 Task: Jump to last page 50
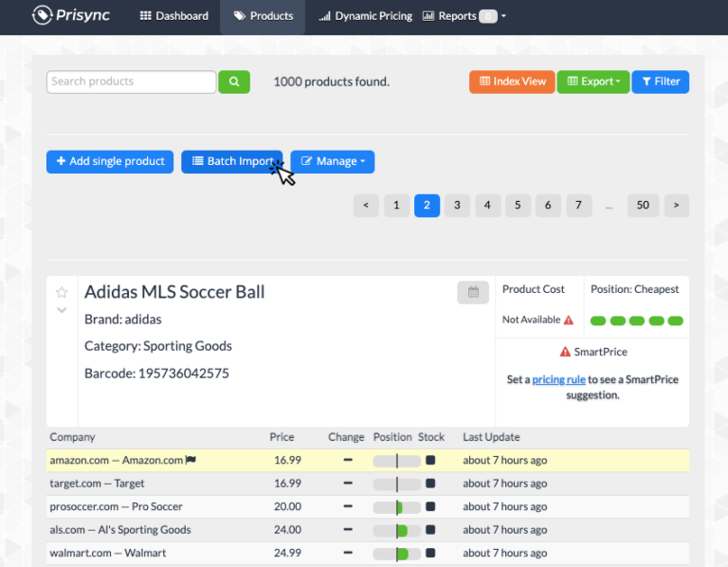click(643, 205)
